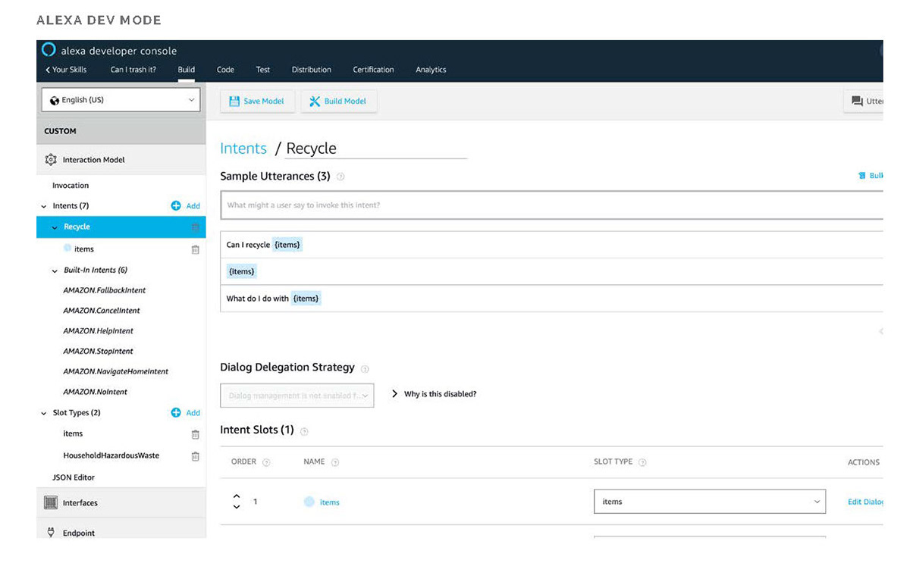Expand "Why is this disabled?"
The width and height of the screenshot is (910, 588).
(x=435, y=394)
